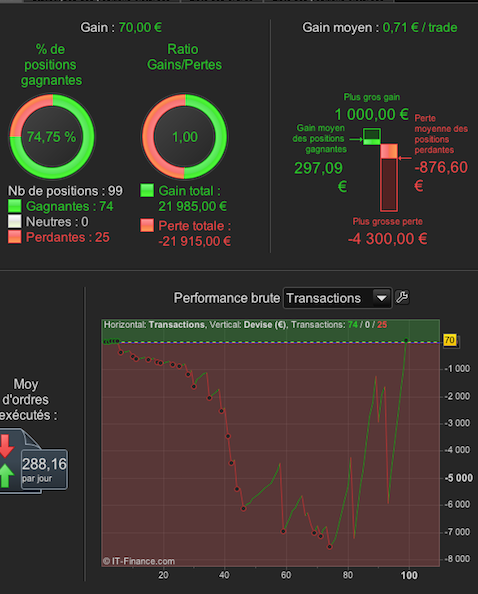Click the red Perte totale legend square
Image resolution: width=478 pixels, height=594 pixels.
[147, 225]
